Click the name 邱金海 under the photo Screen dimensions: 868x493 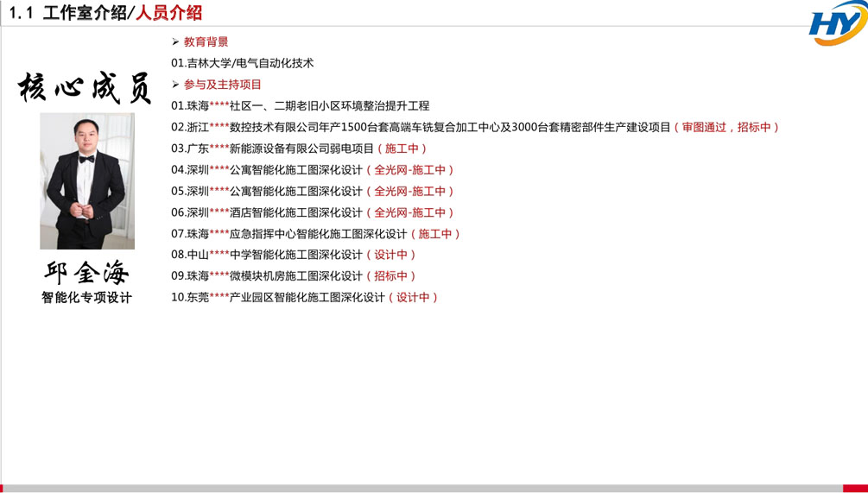[x=87, y=273]
